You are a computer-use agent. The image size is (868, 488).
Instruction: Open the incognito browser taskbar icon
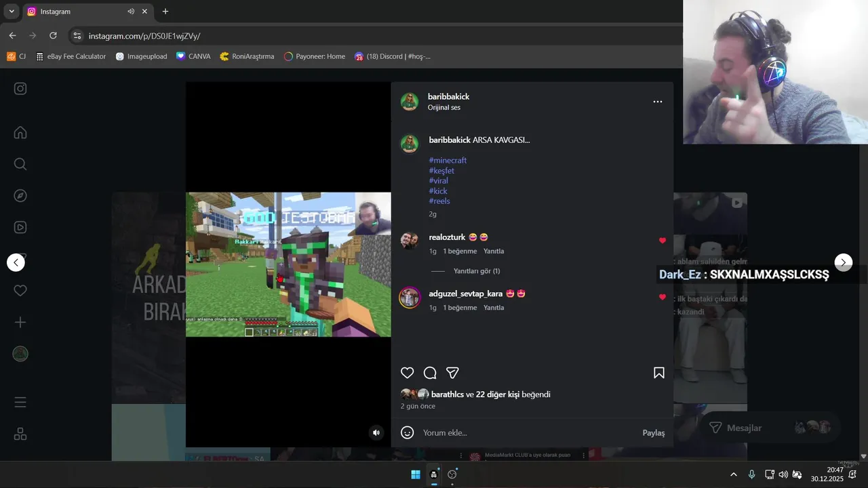tap(434, 474)
